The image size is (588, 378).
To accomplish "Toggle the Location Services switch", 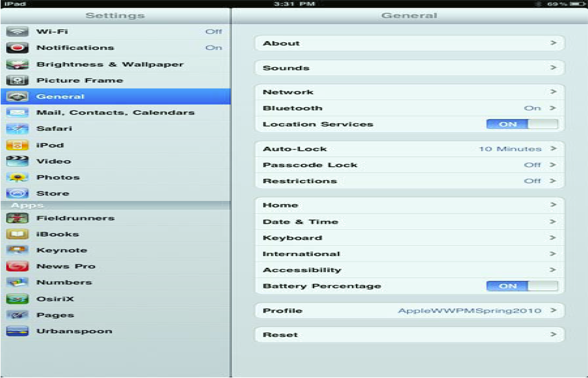I will click(x=522, y=125).
